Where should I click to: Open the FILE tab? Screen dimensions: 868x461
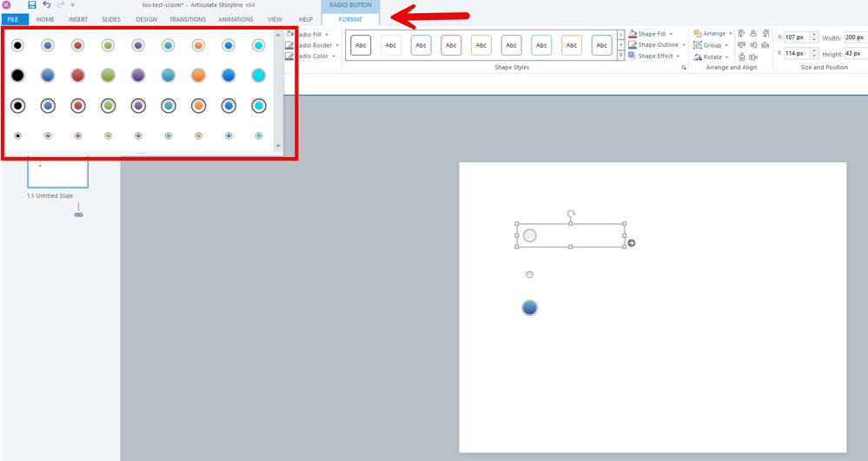[x=13, y=19]
